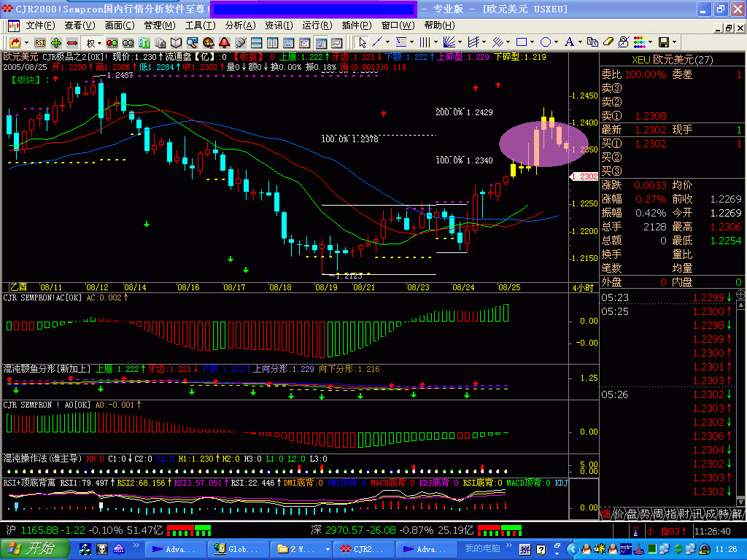Click the tick list scrollbar up arrow
Image resolution: width=747 pixels, height=560 pixels.
741,304
